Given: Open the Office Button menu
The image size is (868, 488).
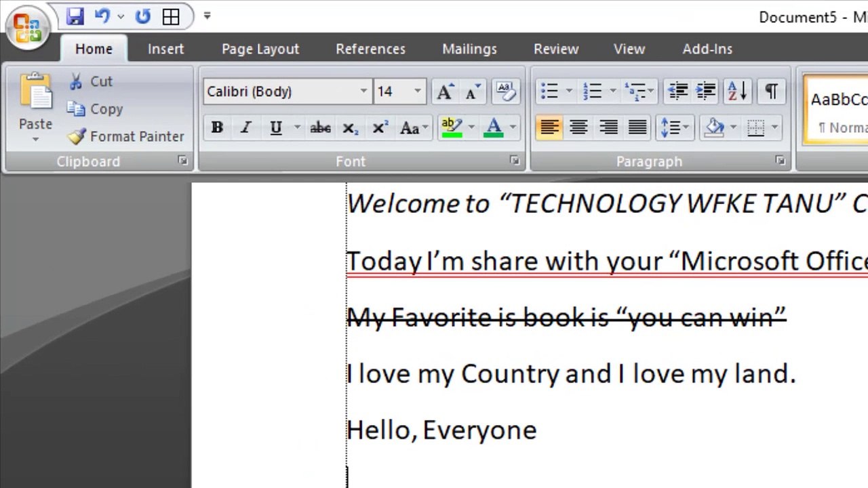Looking at the screenshot, I should tap(26, 27).
